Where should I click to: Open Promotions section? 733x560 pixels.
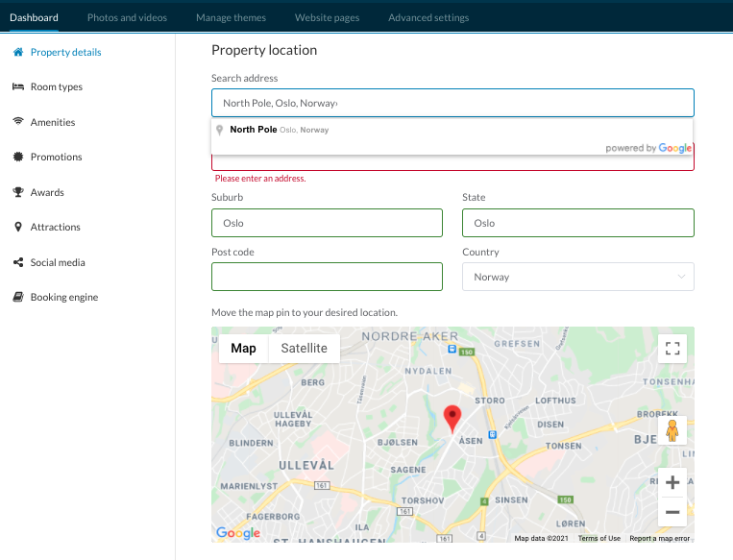tap(56, 157)
